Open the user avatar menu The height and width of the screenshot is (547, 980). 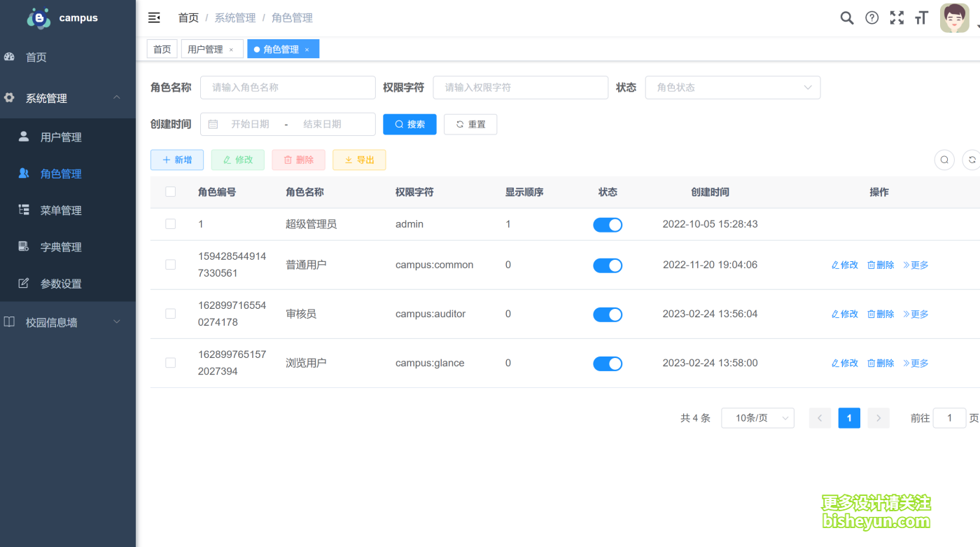click(954, 18)
